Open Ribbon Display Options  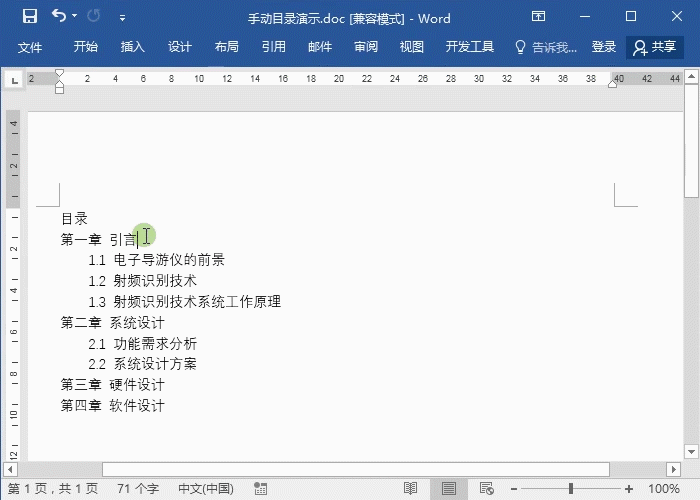(538, 17)
